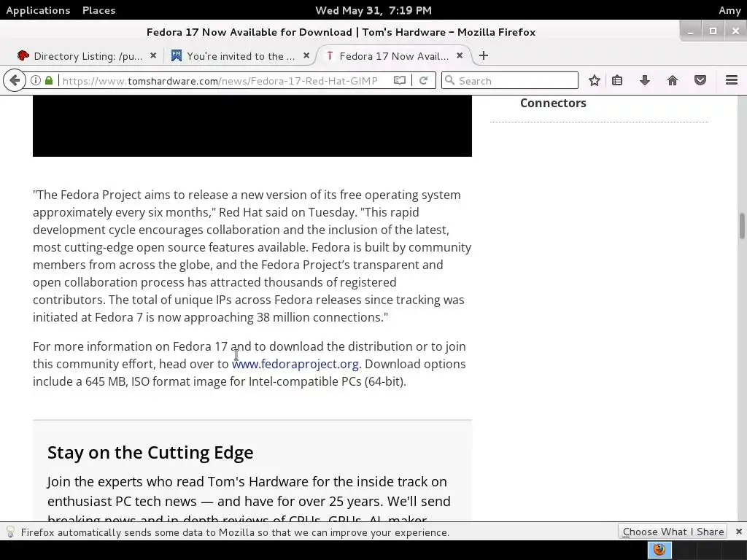Open the Firefox hamburger menu
The image size is (747, 560).
pos(732,80)
